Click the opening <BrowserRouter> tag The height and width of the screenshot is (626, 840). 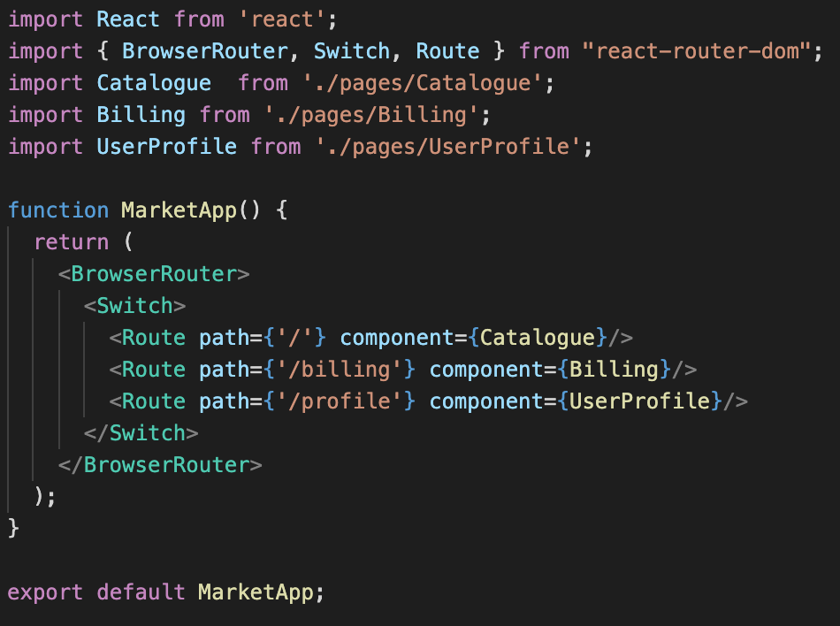[154, 274]
